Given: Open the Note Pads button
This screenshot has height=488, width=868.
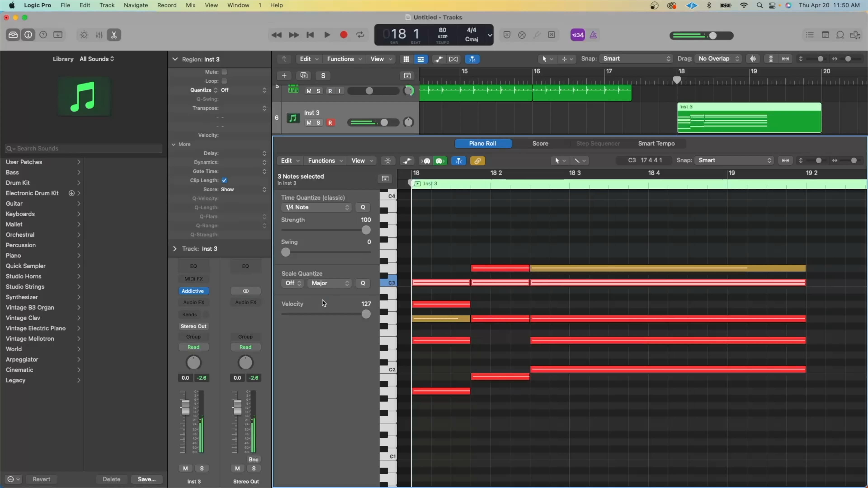Looking at the screenshot, I should [x=825, y=35].
